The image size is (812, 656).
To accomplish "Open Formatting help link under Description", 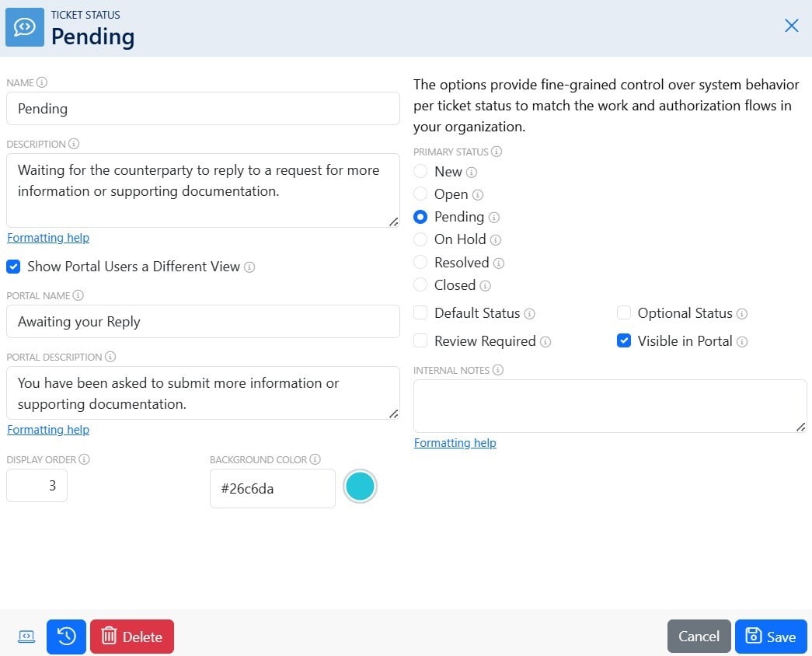I will (x=48, y=237).
